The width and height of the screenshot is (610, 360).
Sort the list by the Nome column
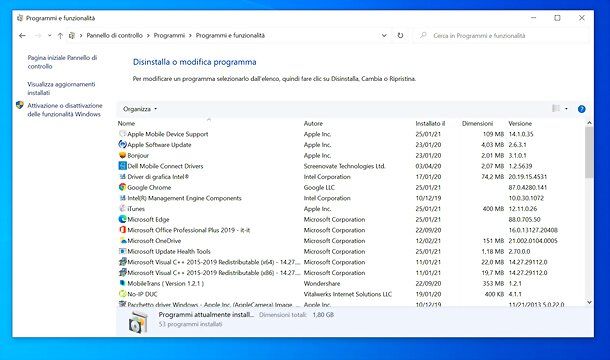click(x=126, y=123)
